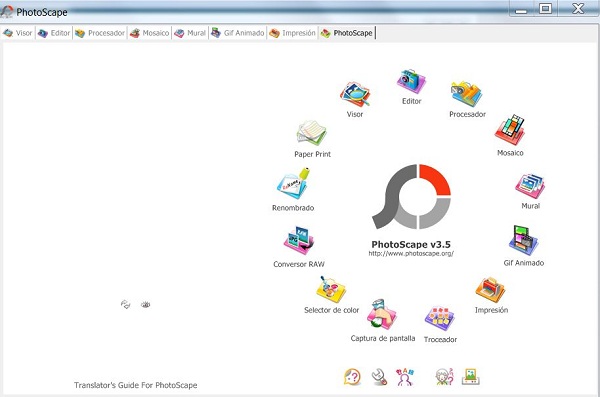Open settings via the wrench icon
Viewport: 600px width, 397px height.
click(379, 377)
